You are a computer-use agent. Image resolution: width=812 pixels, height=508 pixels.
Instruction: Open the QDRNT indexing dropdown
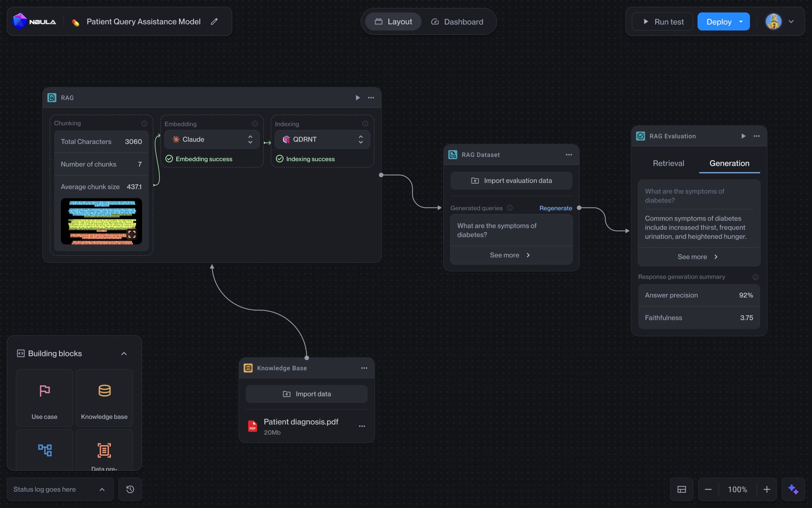tap(323, 140)
